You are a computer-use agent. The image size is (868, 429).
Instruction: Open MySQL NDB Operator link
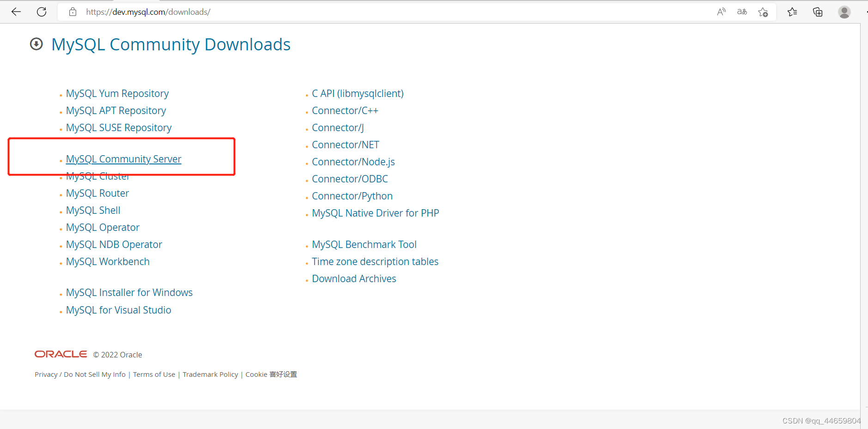[114, 245]
